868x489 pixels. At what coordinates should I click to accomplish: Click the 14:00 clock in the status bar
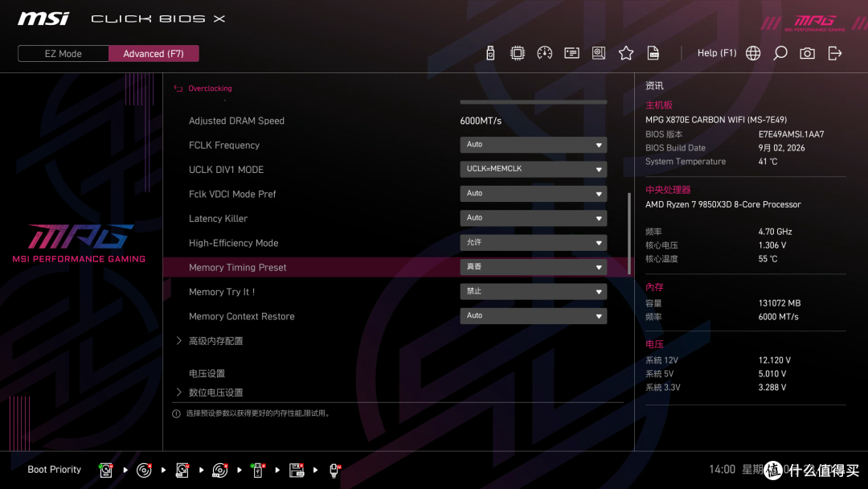(x=722, y=470)
